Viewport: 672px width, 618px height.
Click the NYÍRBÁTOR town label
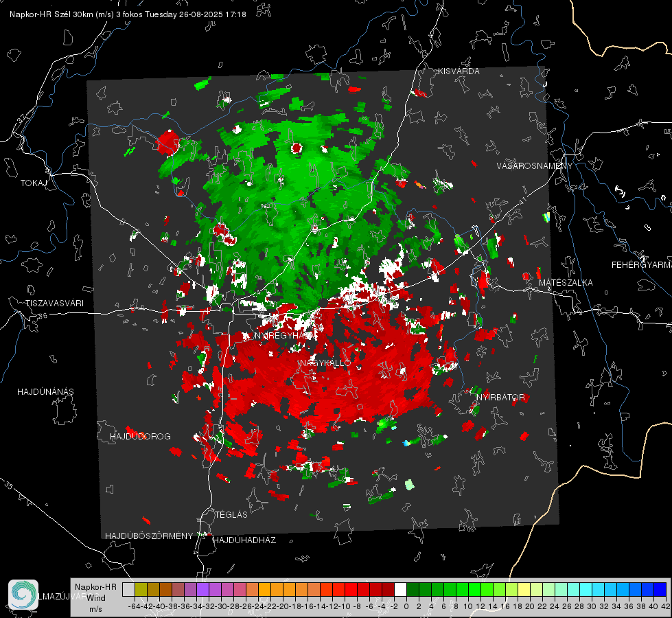(x=500, y=398)
